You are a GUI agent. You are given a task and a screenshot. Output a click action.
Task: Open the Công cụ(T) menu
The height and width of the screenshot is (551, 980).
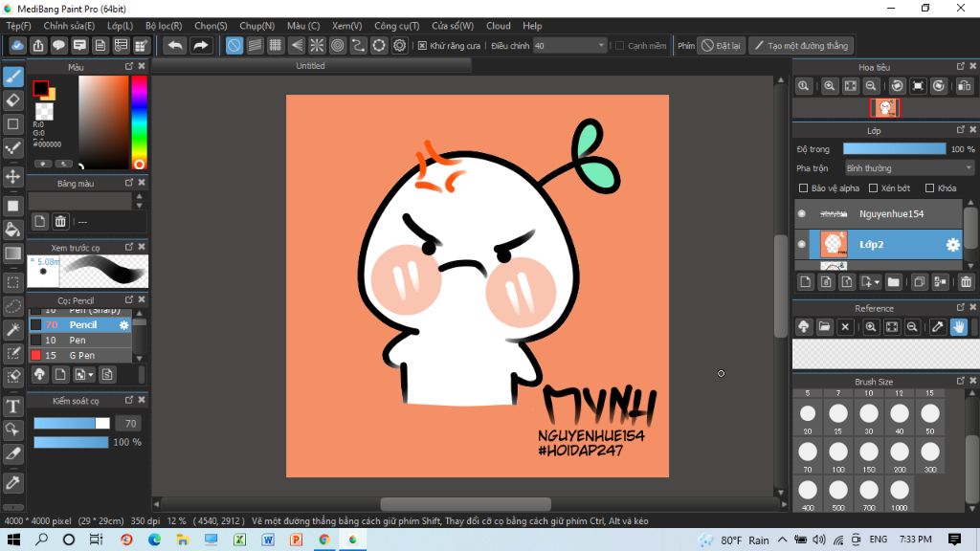[x=396, y=26]
